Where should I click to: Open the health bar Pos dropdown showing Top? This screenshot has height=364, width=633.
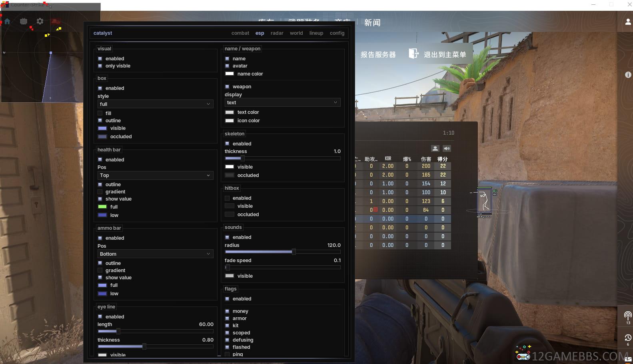pos(155,175)
